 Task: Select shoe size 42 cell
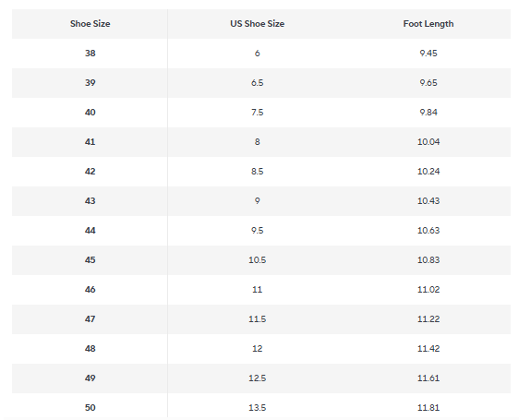pyautogui.click(x=90, y=172)
